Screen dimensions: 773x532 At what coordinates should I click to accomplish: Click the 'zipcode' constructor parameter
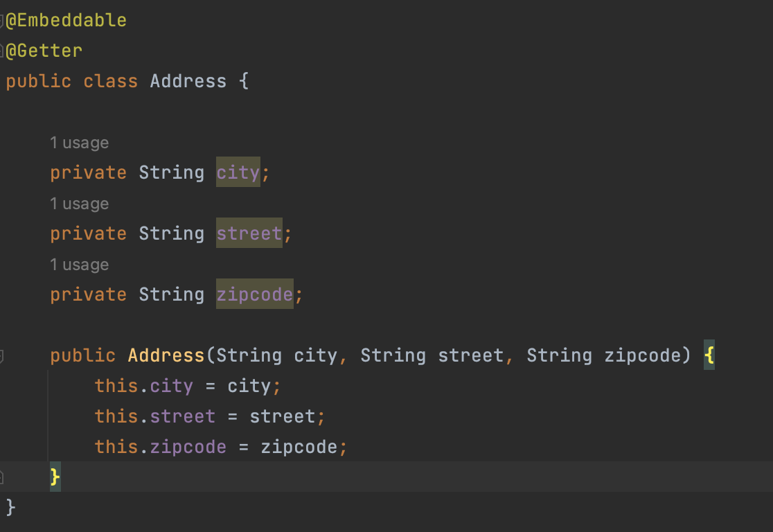coord(642,355)
